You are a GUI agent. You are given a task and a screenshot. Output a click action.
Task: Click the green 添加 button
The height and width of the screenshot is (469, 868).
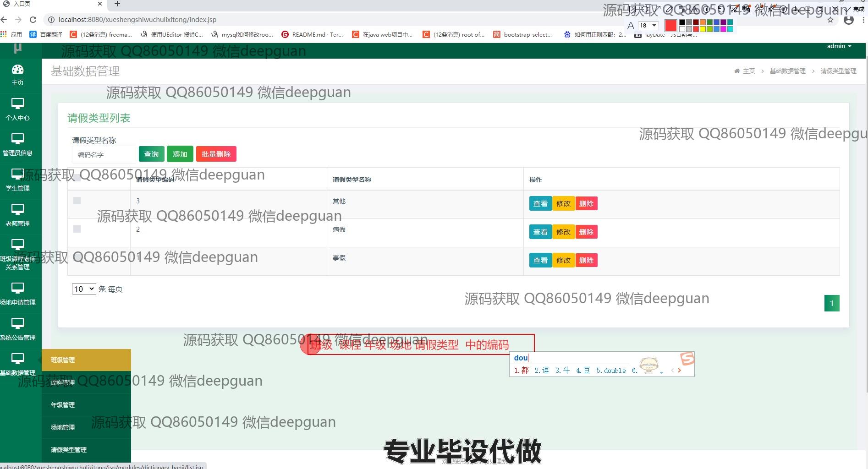tap(180, 154)
